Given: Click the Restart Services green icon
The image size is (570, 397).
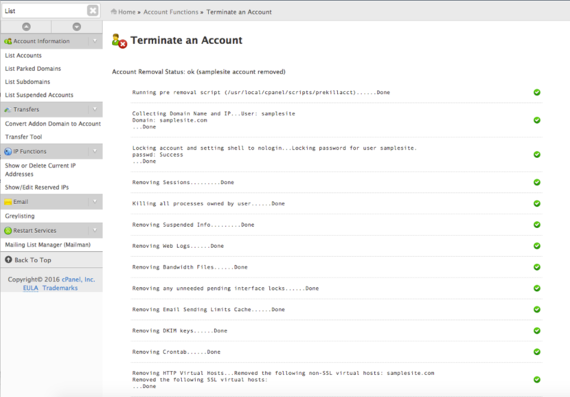Looking at the screenshot, I should pyautogui.click(x=8, y=230).
